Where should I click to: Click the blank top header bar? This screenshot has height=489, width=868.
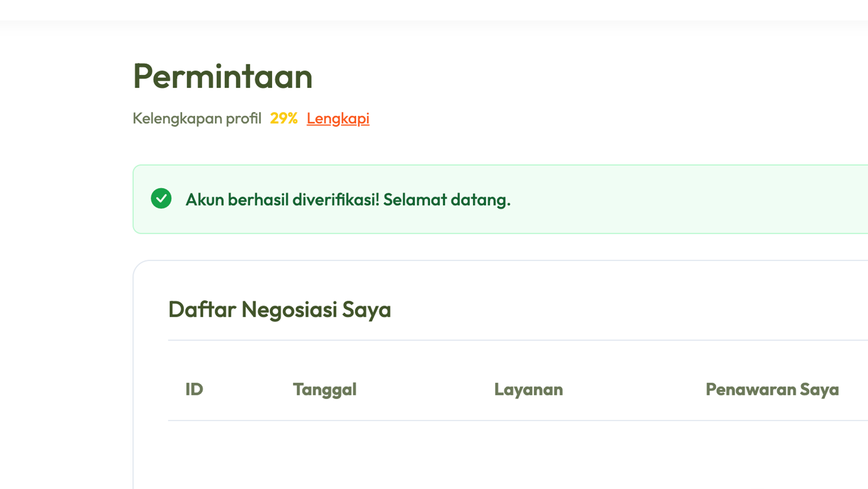(x=434, y=10)
